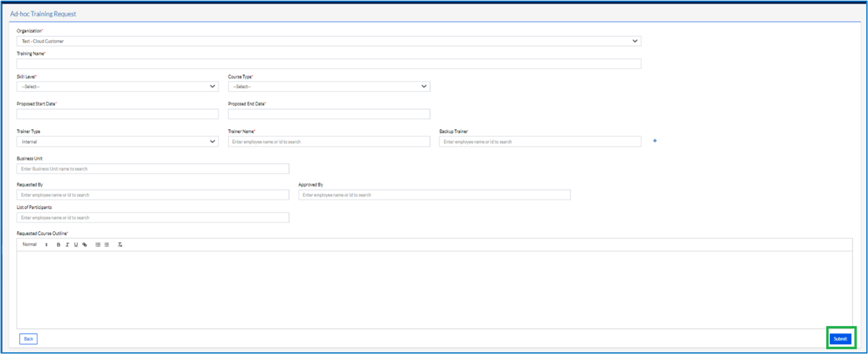Click the Trainer Name search box

[x=329, y=141]
